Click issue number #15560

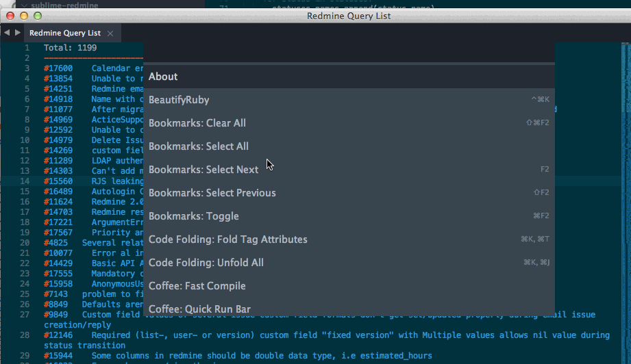pyautogui.click(x=58, y=181)
